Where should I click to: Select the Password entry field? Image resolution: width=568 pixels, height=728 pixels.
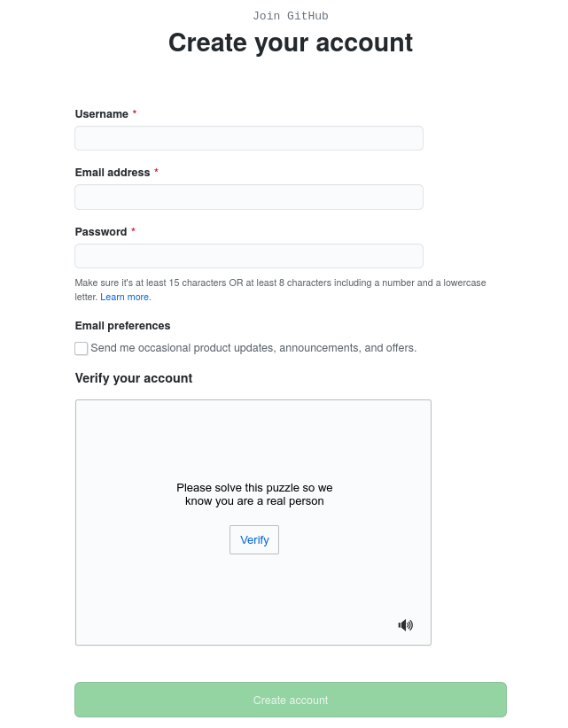248,255
